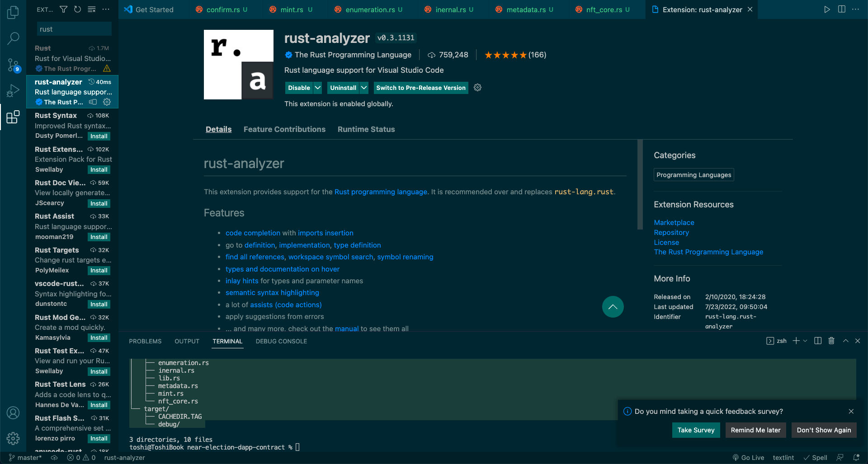Dismiss the feedback survey notification
The image size is (868, 464).
click(851, 411)
